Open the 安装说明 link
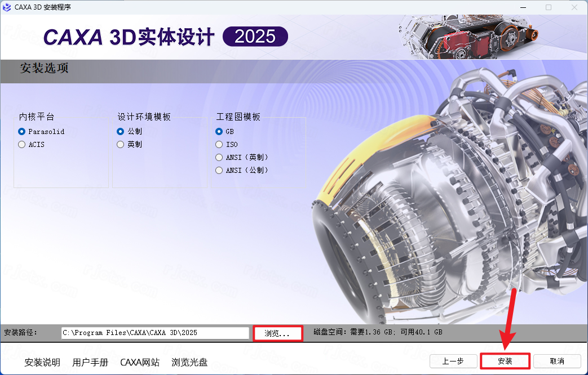 (x=42, y=362)
